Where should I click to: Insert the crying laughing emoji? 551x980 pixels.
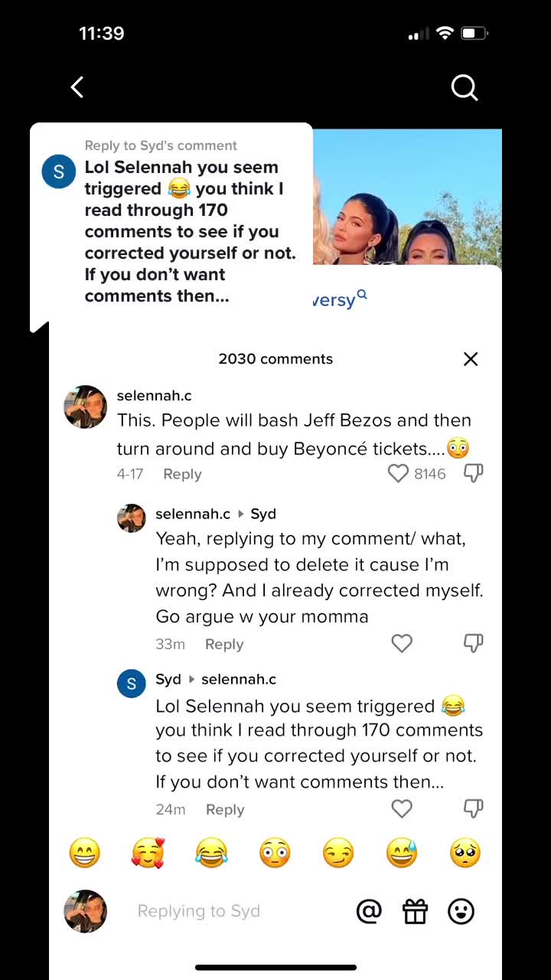coord(211,853)
